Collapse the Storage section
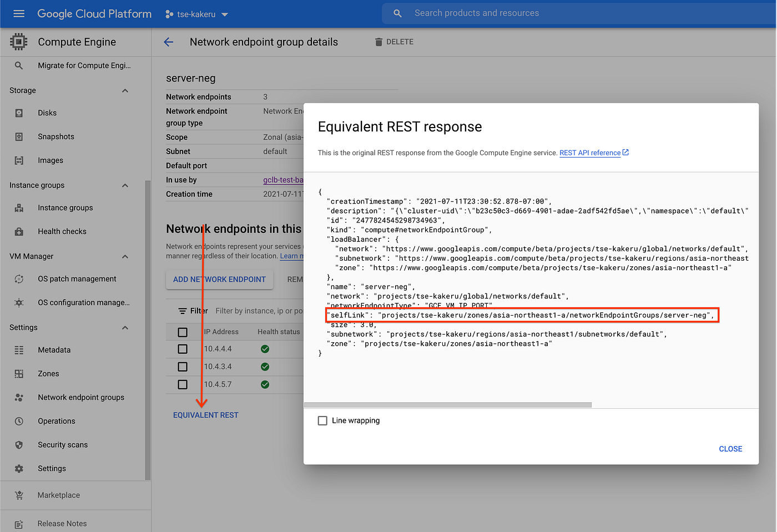The height and width of the screenshot is (532, 777). (x=125, y=90)
